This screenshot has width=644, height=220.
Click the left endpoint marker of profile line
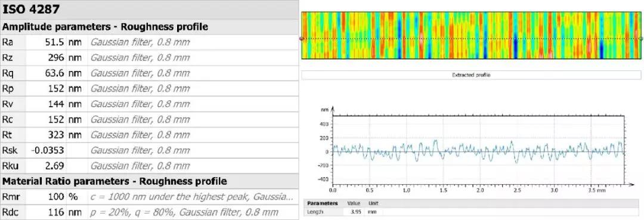302,39
